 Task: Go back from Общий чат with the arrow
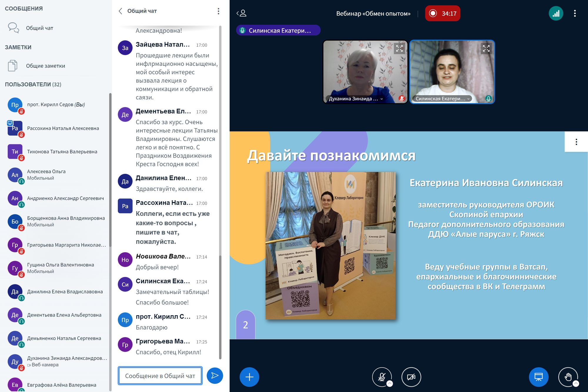(x=120, y=11)
